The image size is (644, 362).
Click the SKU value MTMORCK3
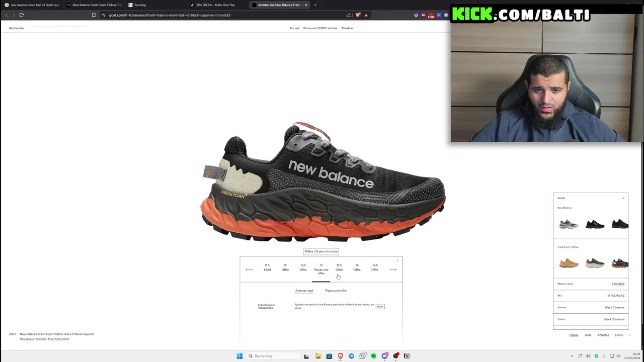click(x=616, y=296)
